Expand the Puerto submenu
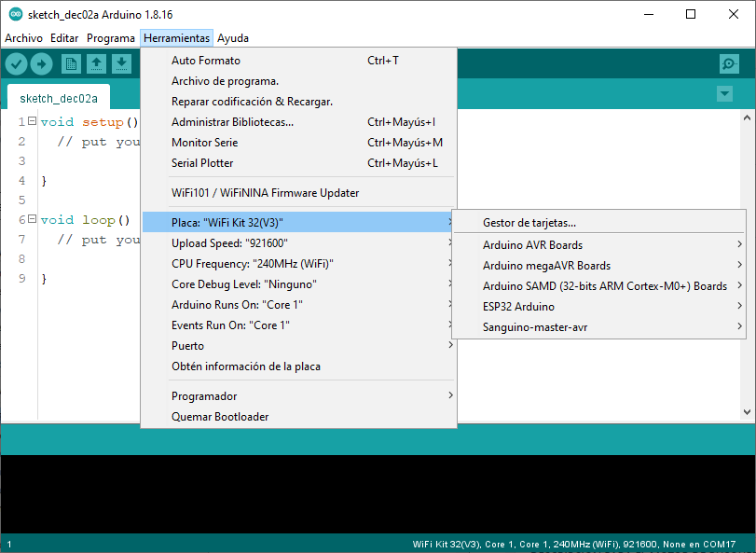Image resolution: width=756 pixels, height=553 pixels. click(x=299, y=346)
